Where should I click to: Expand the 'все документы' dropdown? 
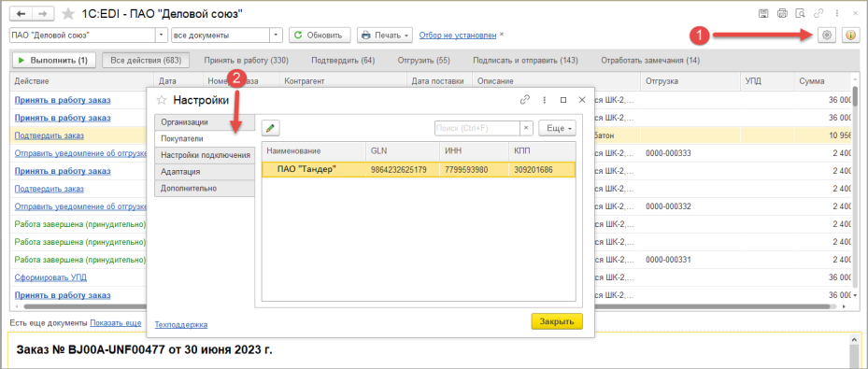277,35
